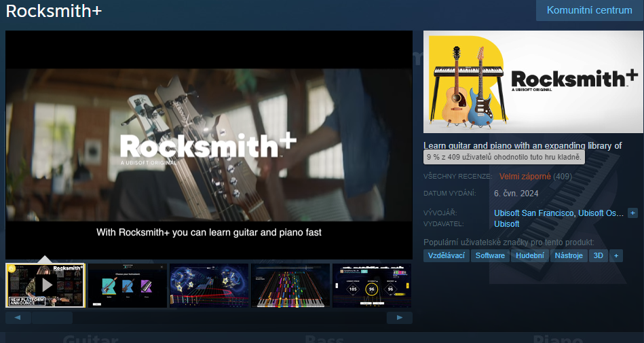Click the 3D tag

pos(598,255)
